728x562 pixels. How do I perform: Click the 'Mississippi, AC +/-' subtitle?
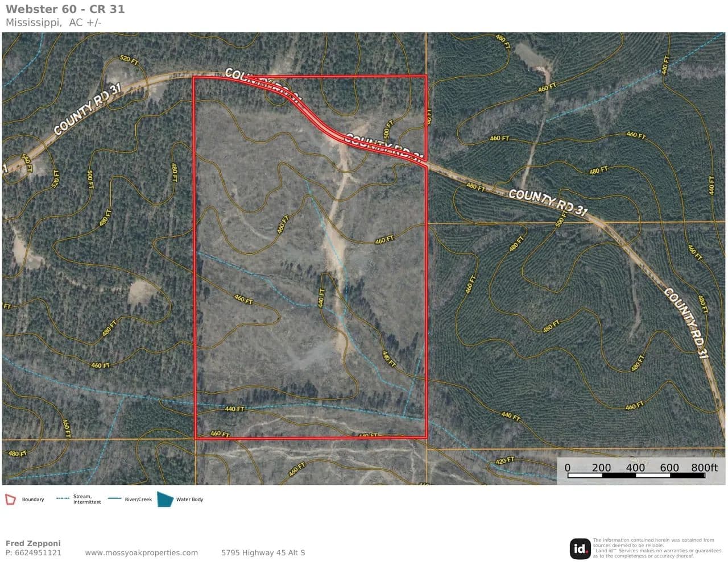coord(53,23)
